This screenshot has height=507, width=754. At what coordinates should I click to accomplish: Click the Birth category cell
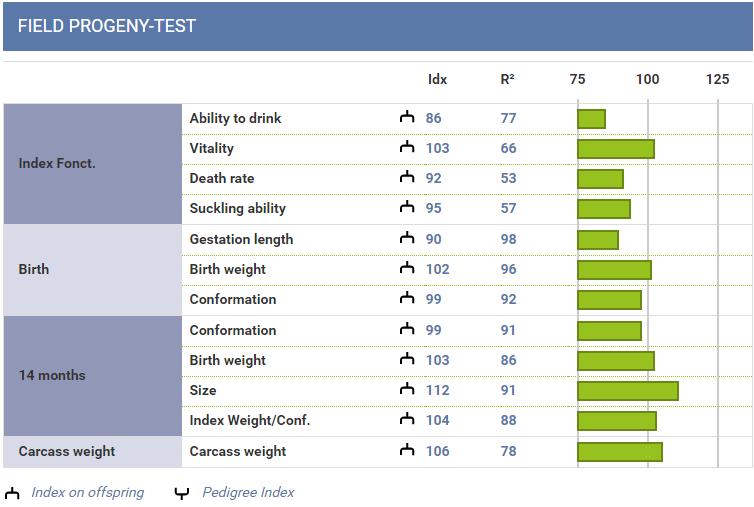(93, 270)
